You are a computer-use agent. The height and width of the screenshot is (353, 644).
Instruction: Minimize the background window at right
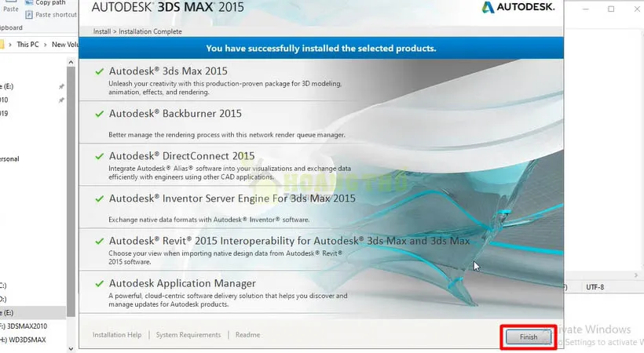click(586, 9)
